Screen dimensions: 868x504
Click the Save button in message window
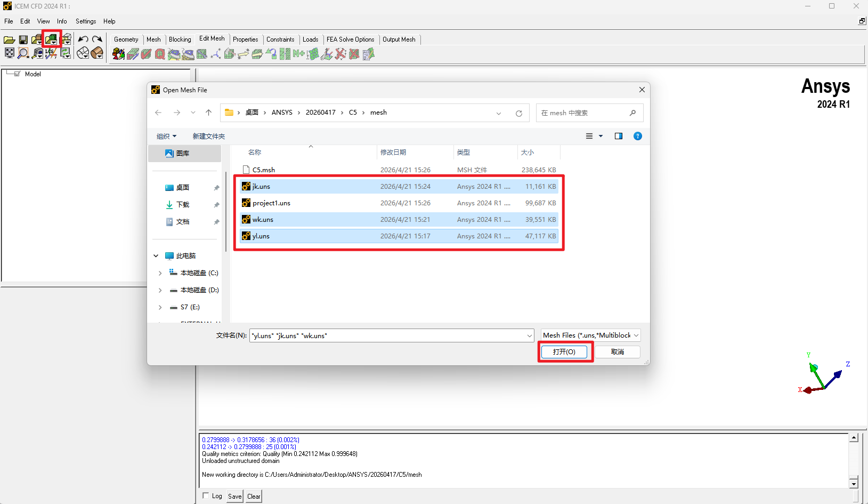(235, 496)
